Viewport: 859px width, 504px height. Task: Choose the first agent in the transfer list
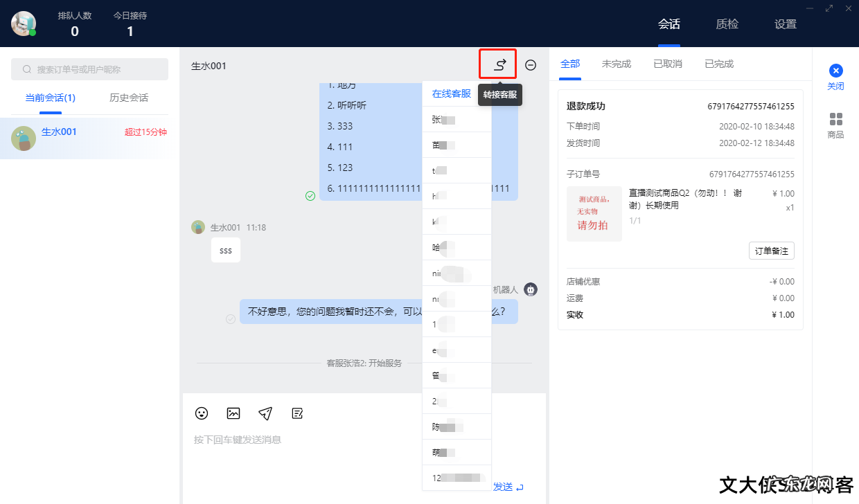pyautogui.click(x=457, y=118)
